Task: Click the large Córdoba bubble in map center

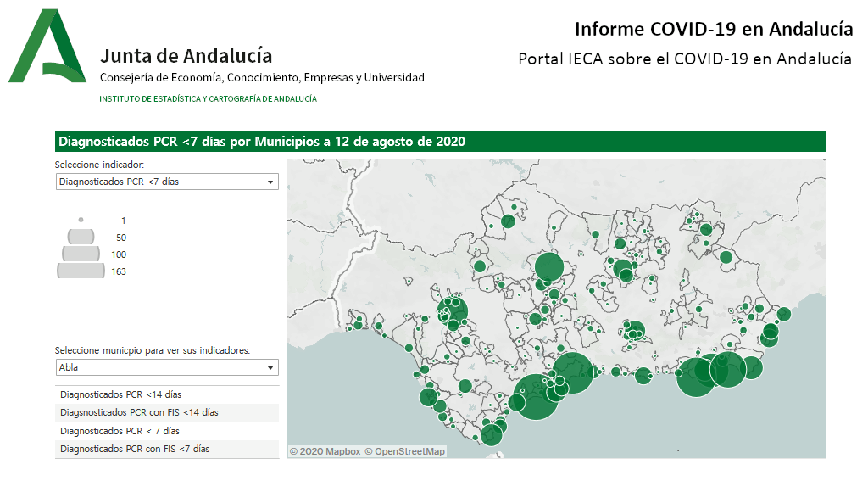Action: click(x=549, y=267)
